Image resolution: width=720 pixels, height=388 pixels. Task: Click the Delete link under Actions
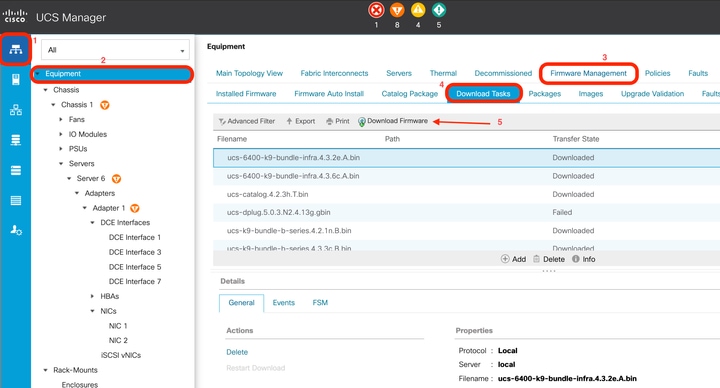(237, 352)
